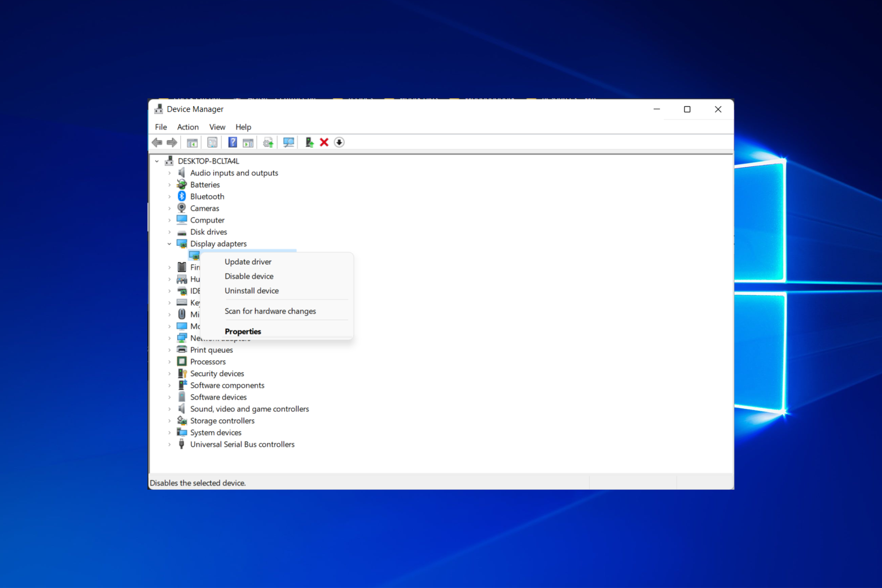Click the Storage controllers icon

(x=182, y=420)
